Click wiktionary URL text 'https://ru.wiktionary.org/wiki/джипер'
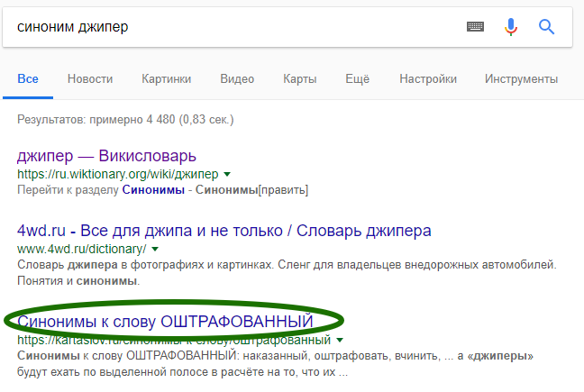The image size is (584, 392). [x=118, y=174]
